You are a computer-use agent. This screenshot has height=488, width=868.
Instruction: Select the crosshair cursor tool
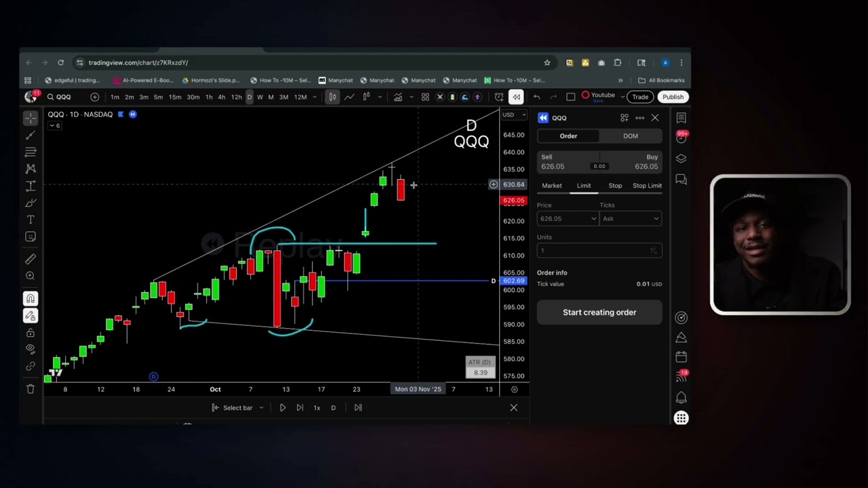coord(31,119)
